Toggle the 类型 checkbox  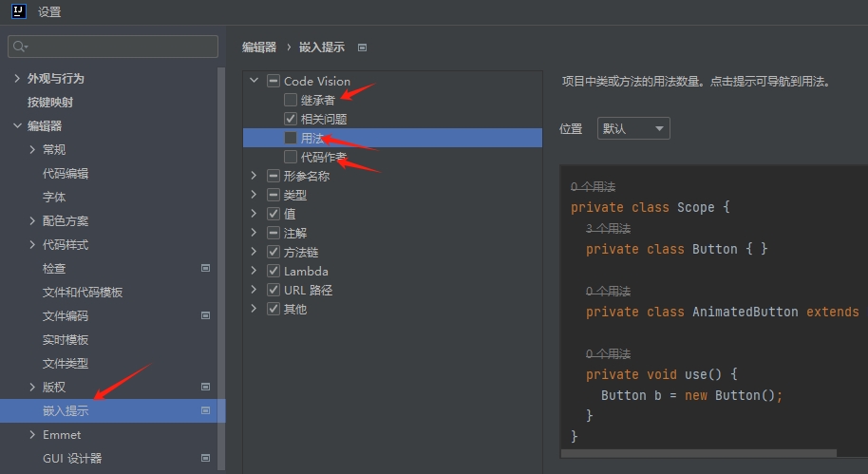pos(274,195)
